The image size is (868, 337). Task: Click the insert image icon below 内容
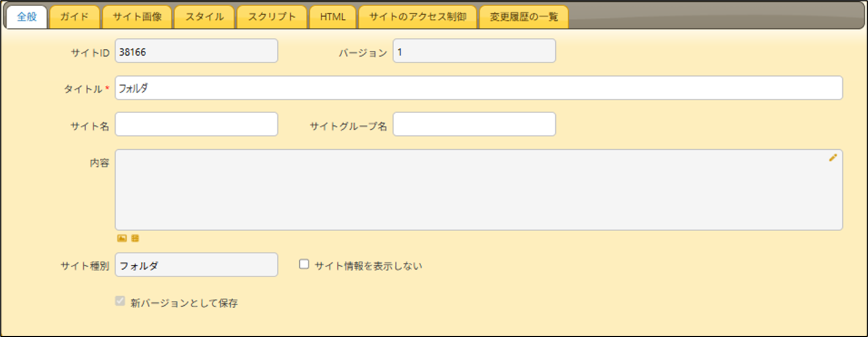coord(122,239)
